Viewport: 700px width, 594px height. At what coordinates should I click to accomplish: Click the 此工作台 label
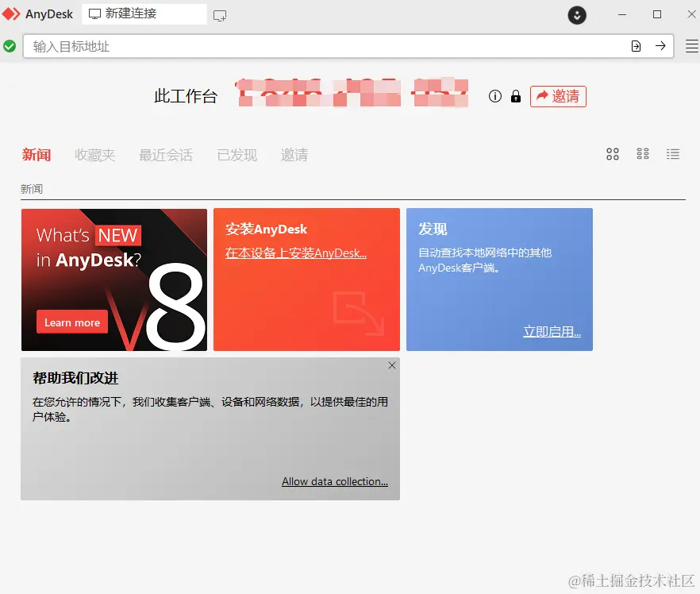pos(186,96)
